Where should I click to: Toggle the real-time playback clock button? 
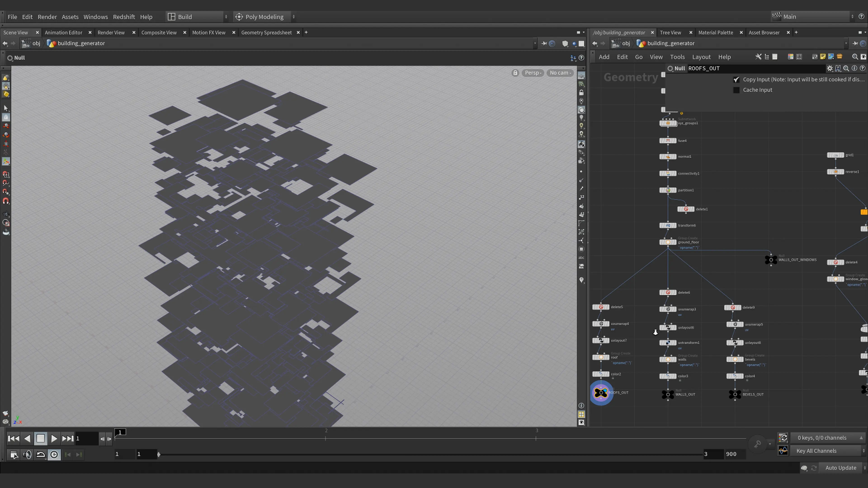click(54, 455)
